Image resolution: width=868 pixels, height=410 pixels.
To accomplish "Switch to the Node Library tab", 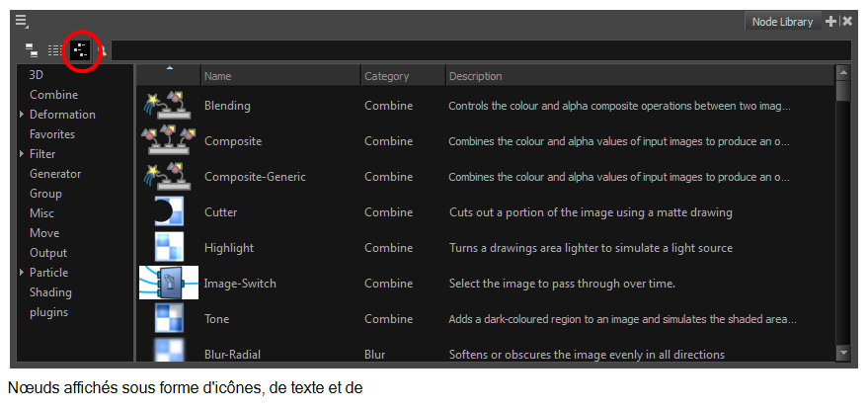I will click(x=782, y=22).
